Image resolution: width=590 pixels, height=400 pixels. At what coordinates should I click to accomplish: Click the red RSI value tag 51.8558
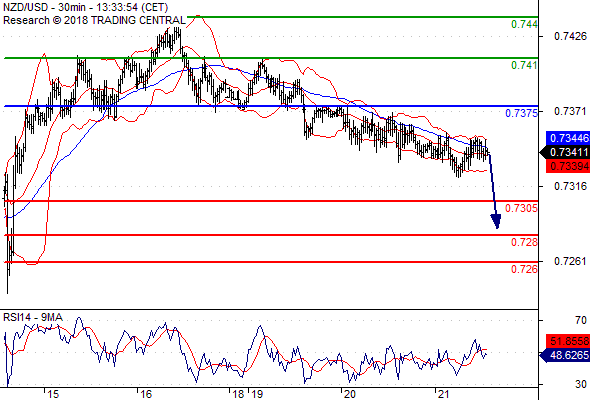click(x=568, y=341)
